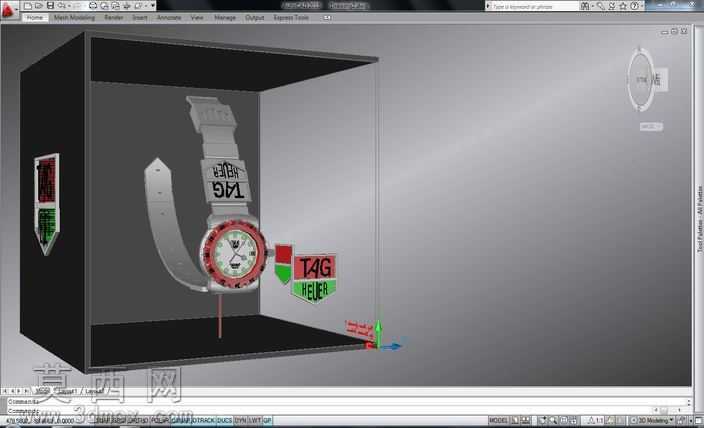704x428 pixels.
Task: Click the green Y-axis arrow of the move gizmo
Action: click(378, 333)
